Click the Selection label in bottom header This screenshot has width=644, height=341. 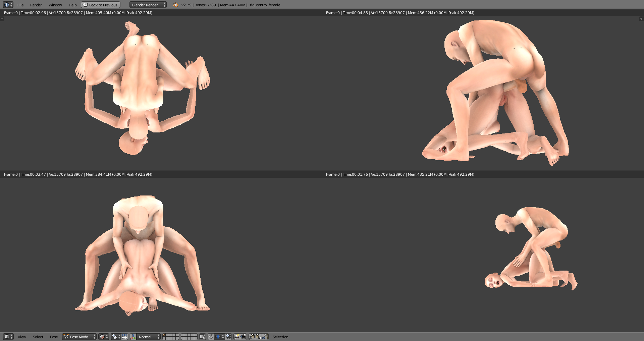click(280, 337)
